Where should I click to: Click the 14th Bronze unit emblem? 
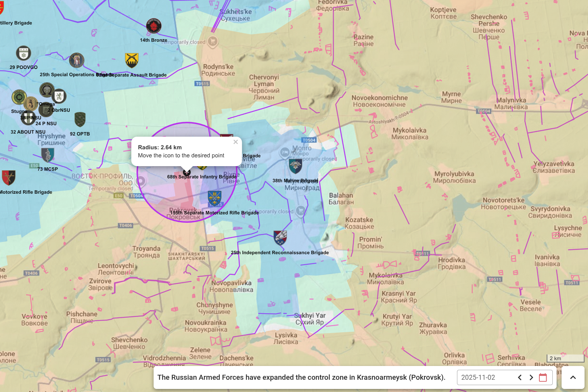pyautogui.click(x=154, y=26)
